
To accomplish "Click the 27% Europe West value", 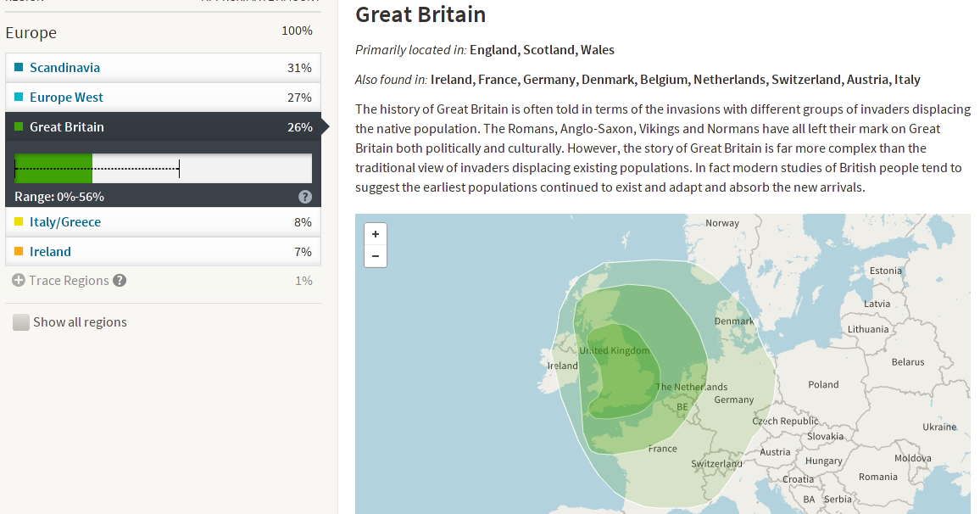I will click(x=299, y=98).
